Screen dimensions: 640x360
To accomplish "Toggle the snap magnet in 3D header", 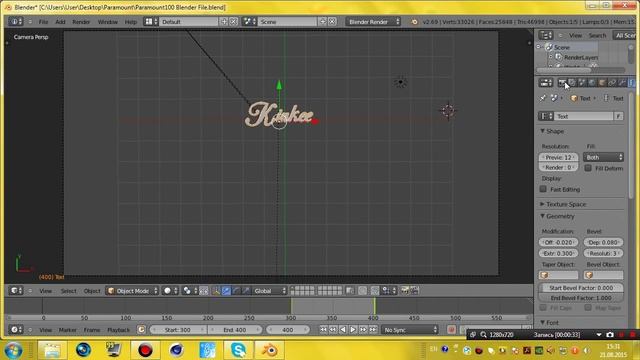I will [x=375, y=291].
